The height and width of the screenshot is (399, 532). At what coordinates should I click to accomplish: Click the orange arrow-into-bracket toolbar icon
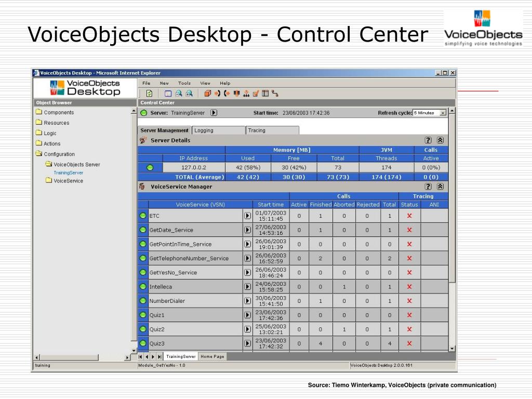tap(217, 94)
